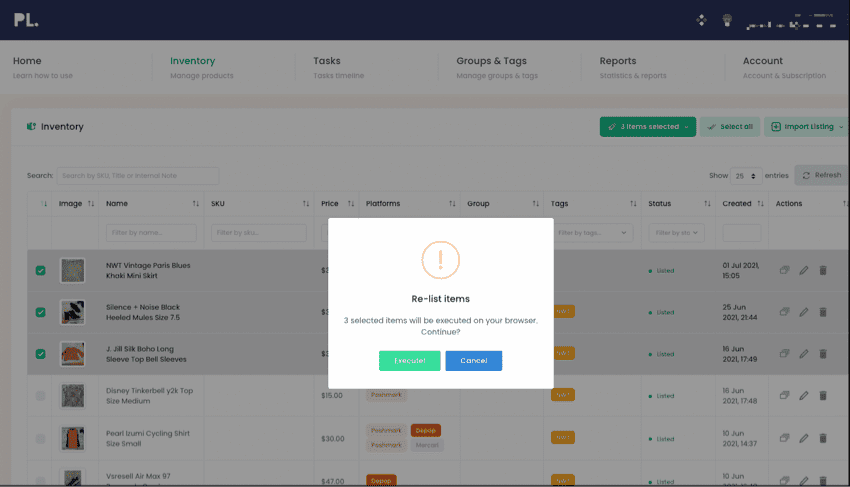Sort by the Created column arrows
Image resolution: width=850 pixels, height=487 pixels.
pos(761,203)
